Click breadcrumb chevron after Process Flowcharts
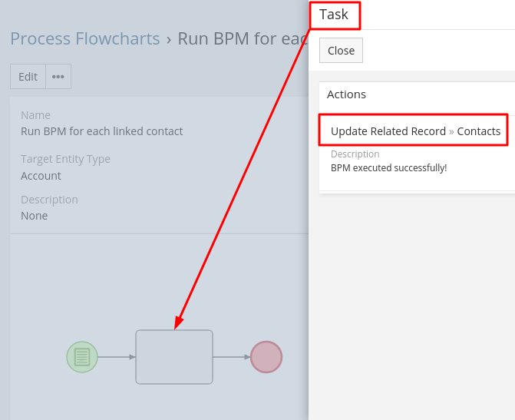The image size is (515, 420). point(169,38)
